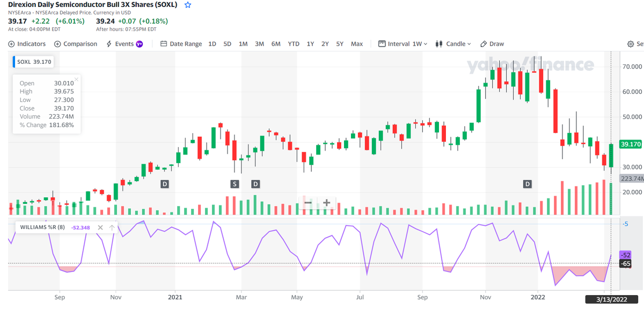The image size is (644, 309).
Task: Select the YTD range
Action: tap(294, 44)
